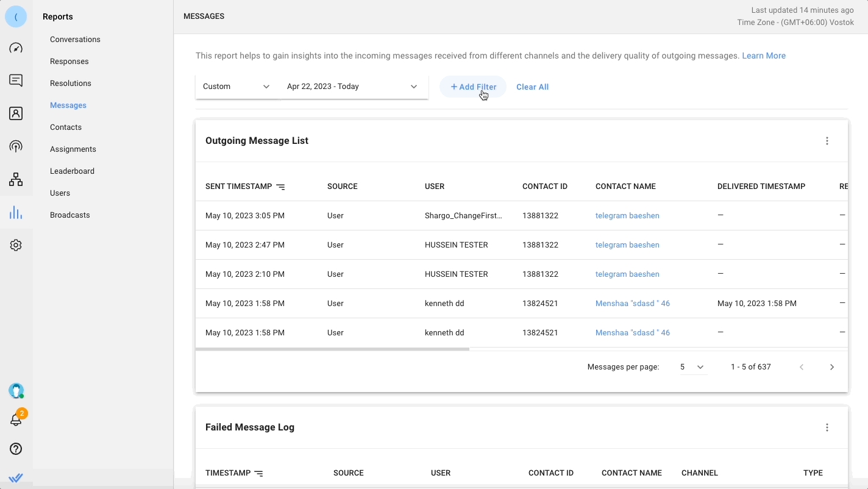Toggle sort on Sent Timestamp column
Screen dimensions: 868x489
click(280, 187)
